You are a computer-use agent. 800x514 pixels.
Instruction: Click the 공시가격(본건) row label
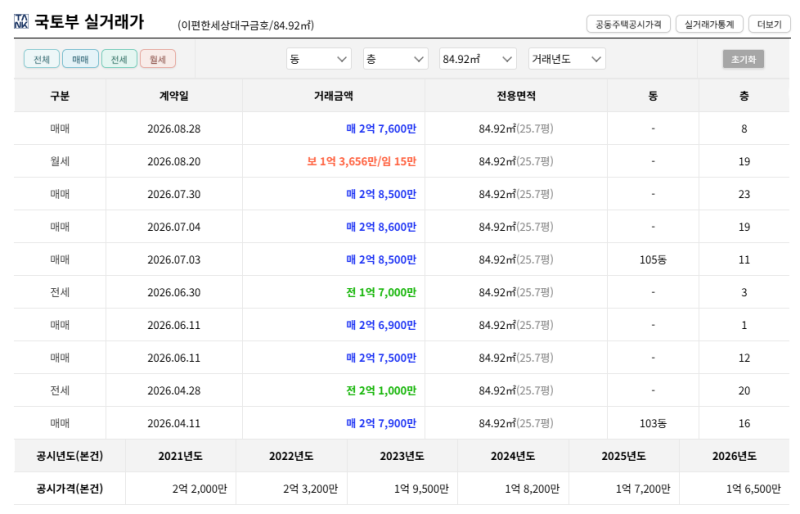coord(69,488)
